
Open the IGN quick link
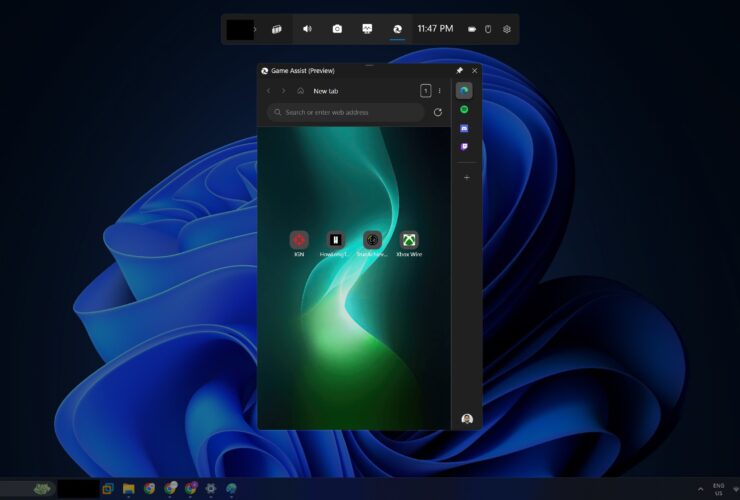click(x=299, y=240)
